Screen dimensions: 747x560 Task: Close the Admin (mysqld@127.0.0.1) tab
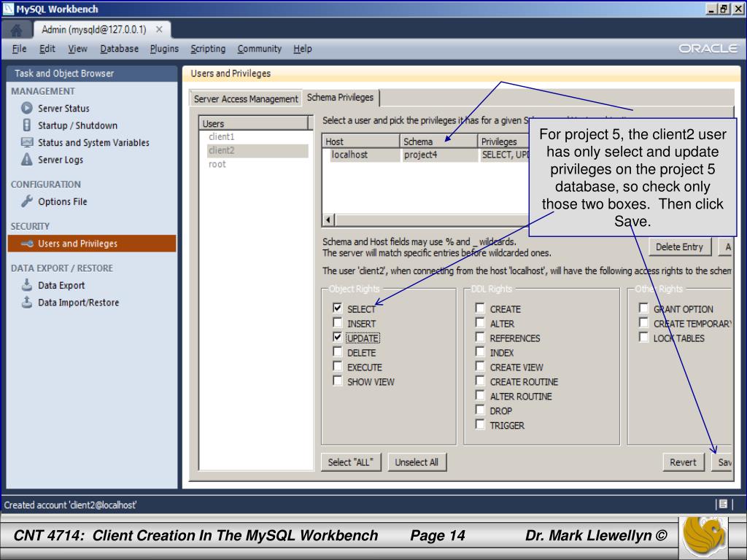click(x=159, y=29)
